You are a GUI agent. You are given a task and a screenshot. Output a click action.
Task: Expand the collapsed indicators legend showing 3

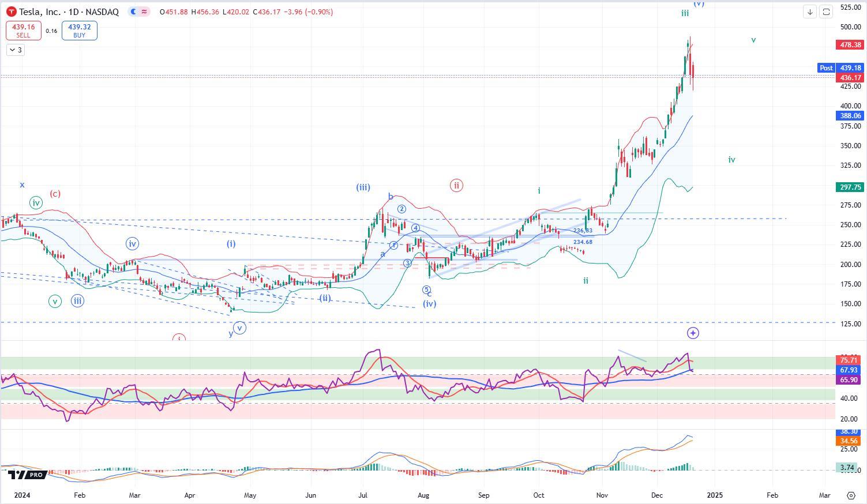[16, 50]
